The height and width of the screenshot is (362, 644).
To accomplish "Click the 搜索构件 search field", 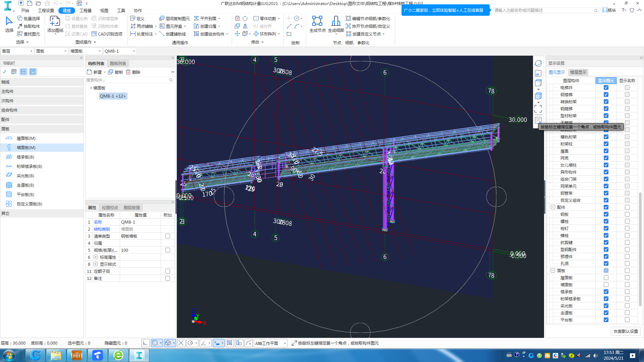I will coord(129,80).
